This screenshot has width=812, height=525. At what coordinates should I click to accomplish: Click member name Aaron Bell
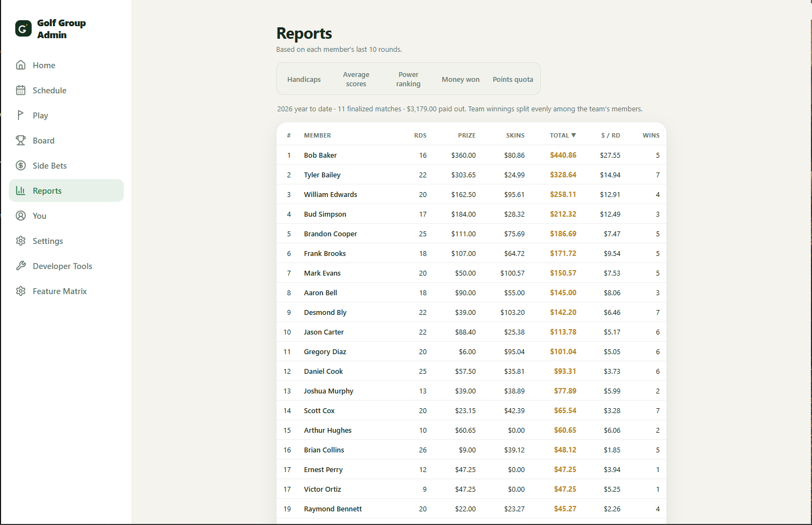click(320, 293)
